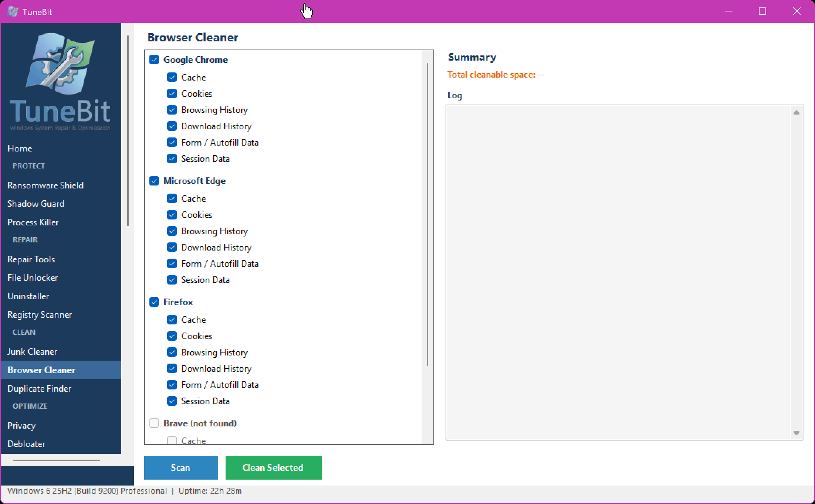Screen dimensions: 815x504
Task: Uncheck the Firefox group checkbox
Action: pyautogui.click(x=154, y=302)
